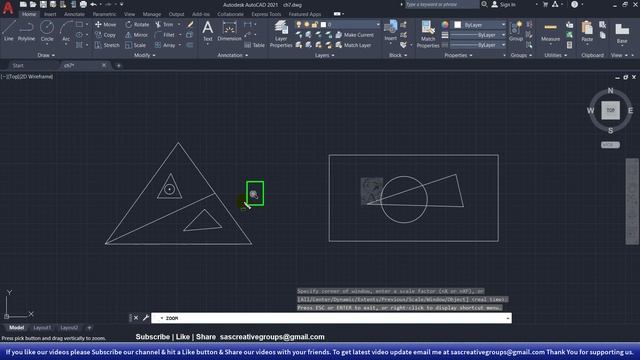Click Make Current layer button
The width and height of the screenshot is (640, 360).
[354, 35]
